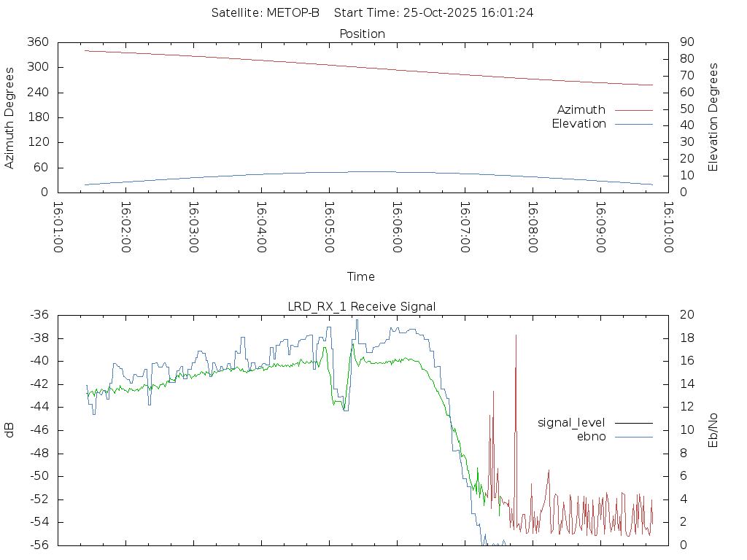Click the 16:01:00 time tick label

pos(58,227)
